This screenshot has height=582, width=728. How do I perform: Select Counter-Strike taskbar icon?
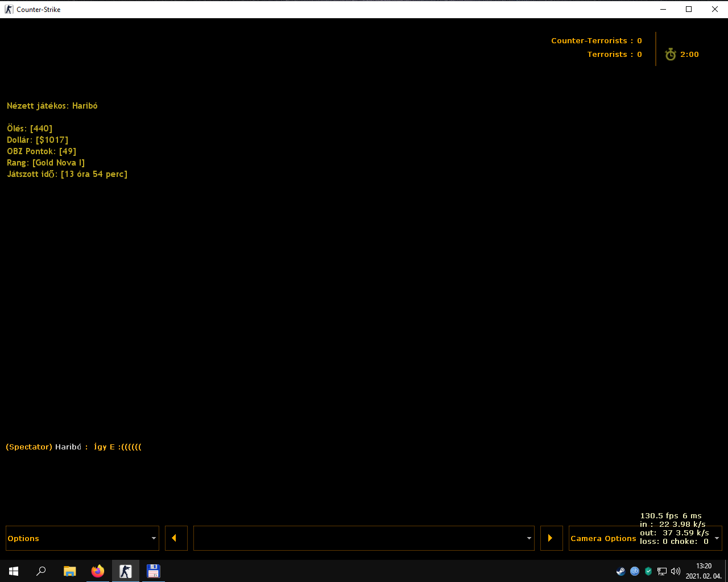126,571
